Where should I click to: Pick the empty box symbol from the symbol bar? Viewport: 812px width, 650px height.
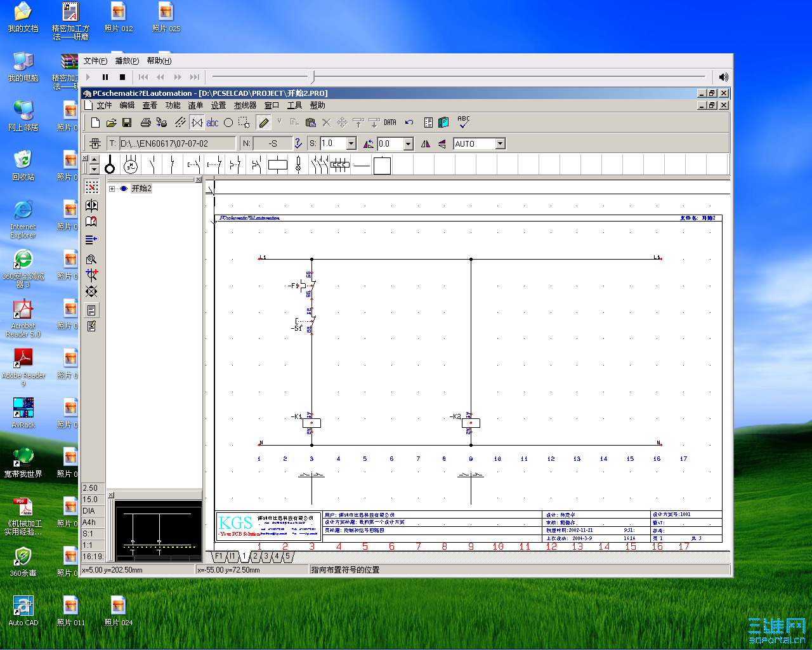pos(382,165)
